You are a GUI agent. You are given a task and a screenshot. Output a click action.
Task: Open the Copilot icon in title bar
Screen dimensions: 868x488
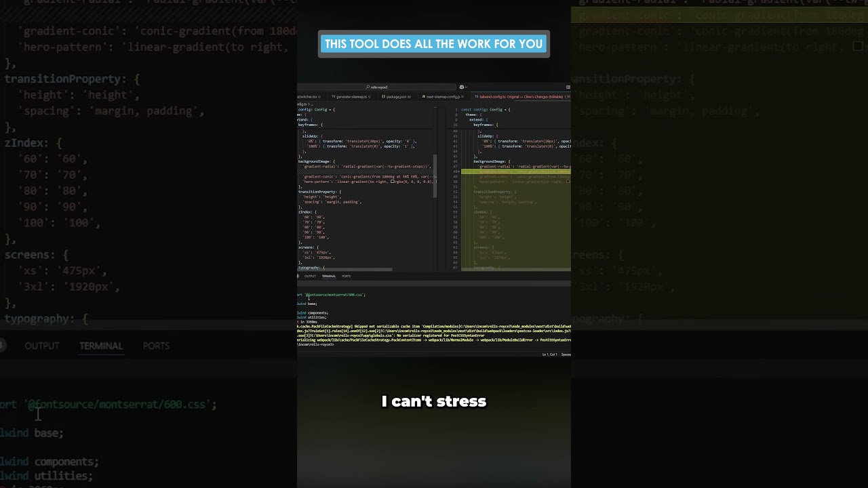pyautogui.click(x=461, y=87)
